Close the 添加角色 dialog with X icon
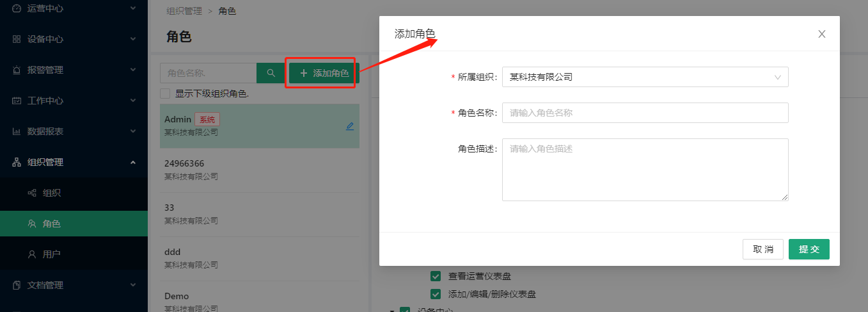The width and height of the screenshot is (868, 312). [x=822, y=34]
